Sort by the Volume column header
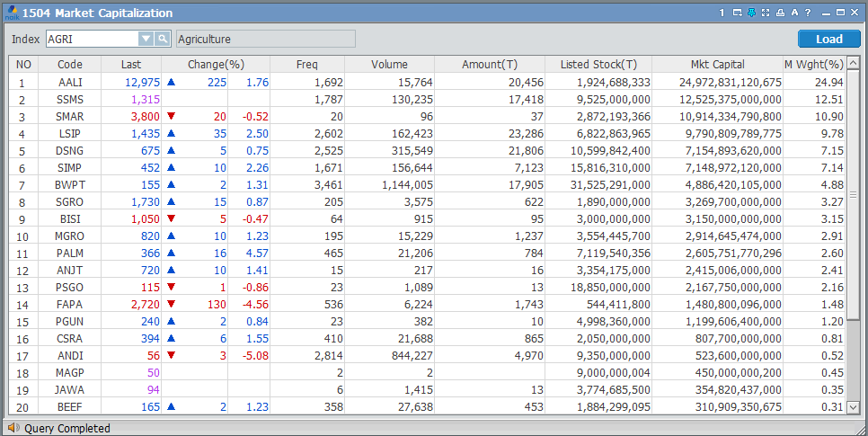The height and width of the screenshot is (436, 868). click(x=389, y=65)
